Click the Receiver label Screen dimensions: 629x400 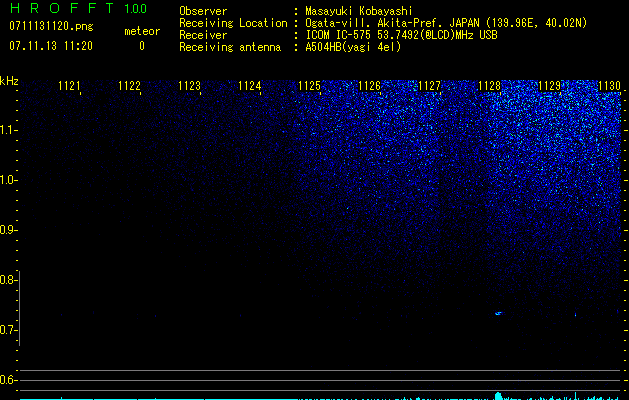(x=203, y=35)
